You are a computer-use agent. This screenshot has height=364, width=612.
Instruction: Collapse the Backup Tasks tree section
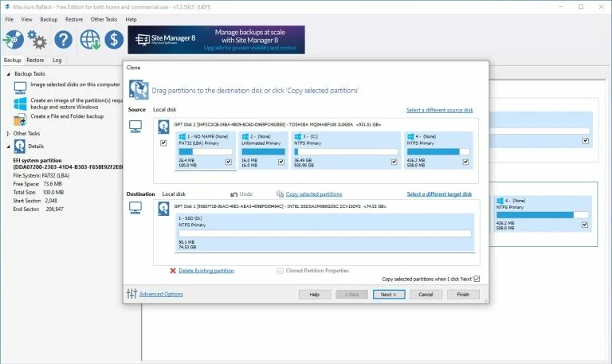point(8,74)
